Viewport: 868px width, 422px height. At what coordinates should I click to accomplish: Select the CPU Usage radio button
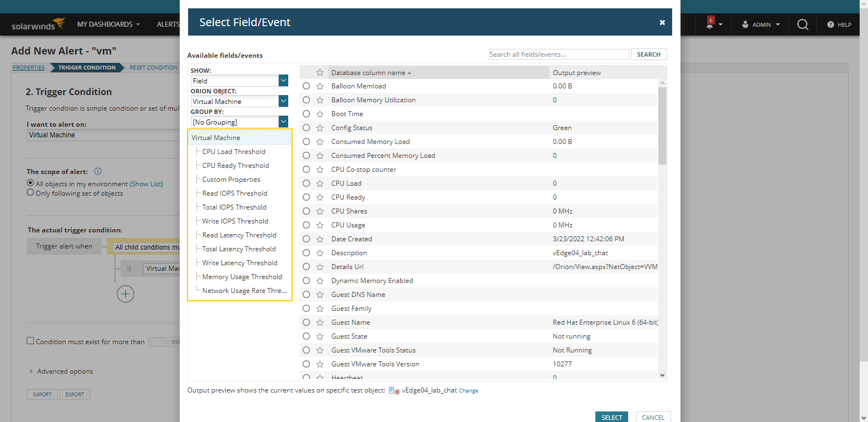(306, 225)
